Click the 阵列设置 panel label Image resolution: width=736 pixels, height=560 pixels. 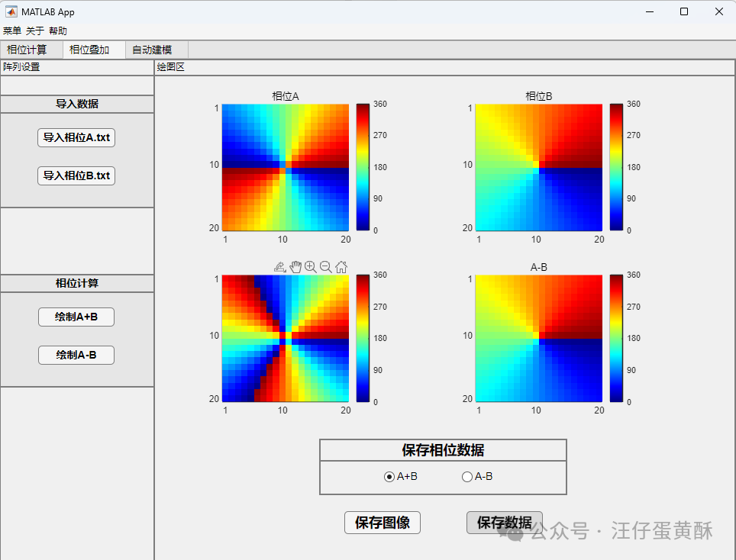[x=21, y=67]
